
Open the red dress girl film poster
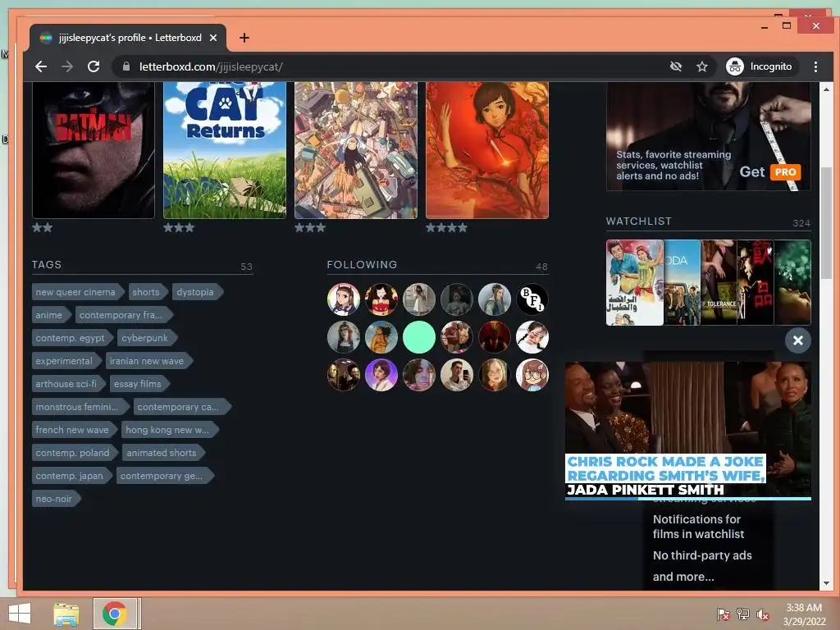point(487,149)
